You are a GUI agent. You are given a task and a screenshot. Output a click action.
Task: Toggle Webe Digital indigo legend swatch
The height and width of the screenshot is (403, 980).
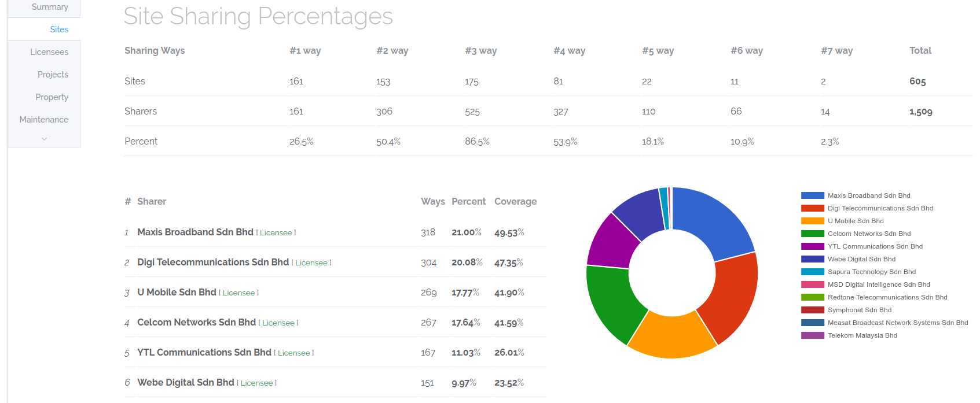(813, 259)
